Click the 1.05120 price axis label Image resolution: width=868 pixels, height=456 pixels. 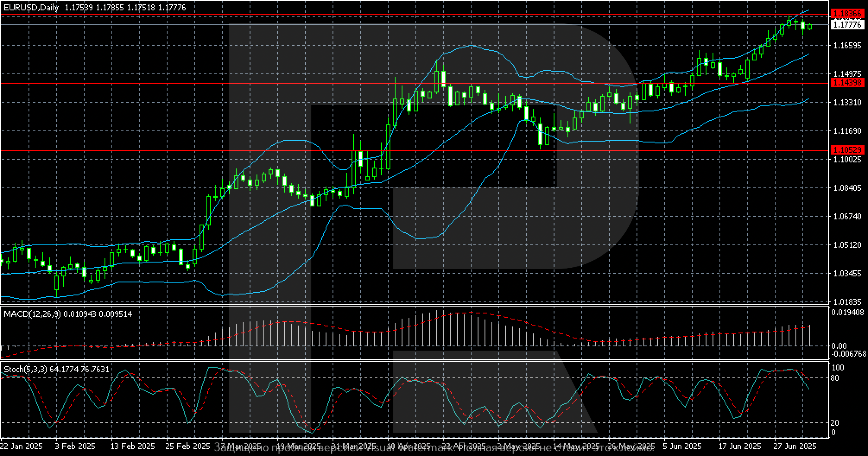pyautogui.click(x=847, y=245)
